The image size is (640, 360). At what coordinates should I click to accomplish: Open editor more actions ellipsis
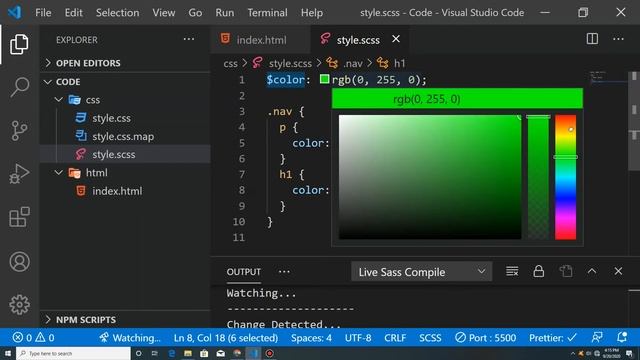(618, 39)
